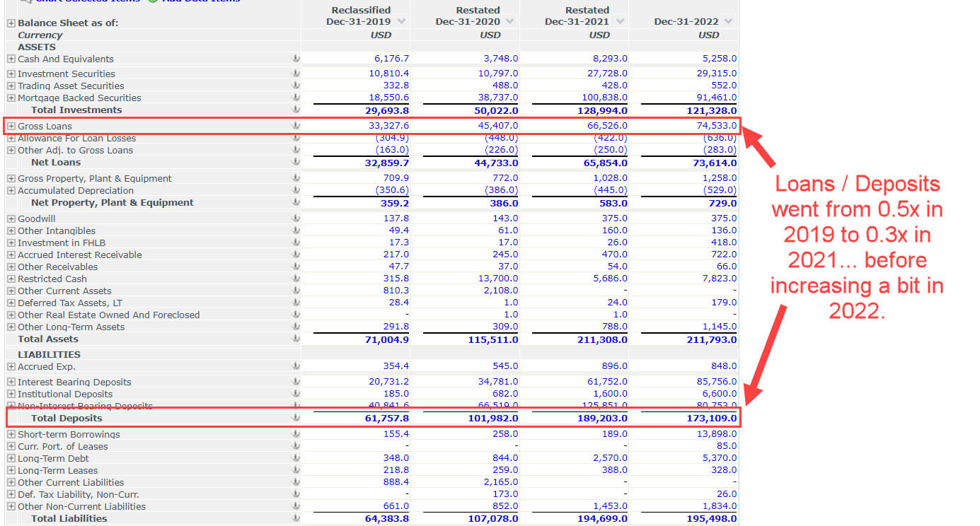
Task: Click chart icon in Other Current Liabilities row
Action: (296, 482)
